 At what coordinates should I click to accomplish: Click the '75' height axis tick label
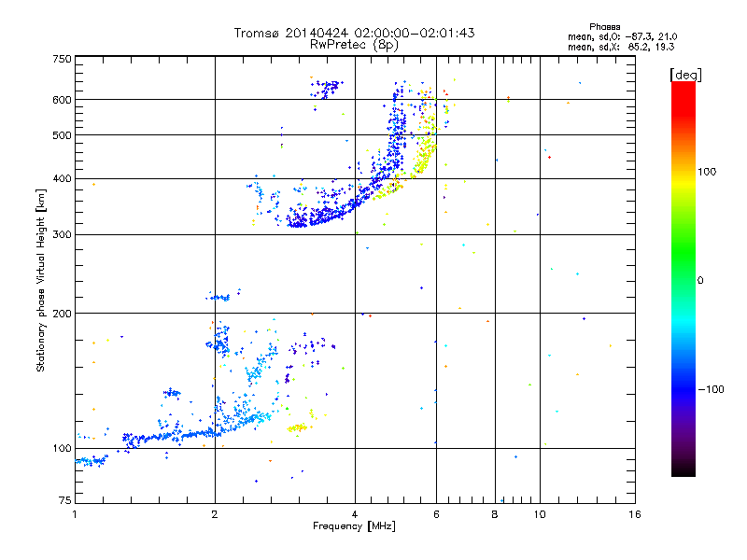pos(65,500)
